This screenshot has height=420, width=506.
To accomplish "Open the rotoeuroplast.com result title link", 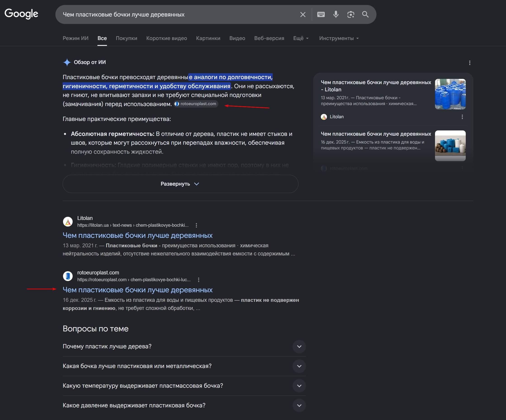I will tap(138, 290).
